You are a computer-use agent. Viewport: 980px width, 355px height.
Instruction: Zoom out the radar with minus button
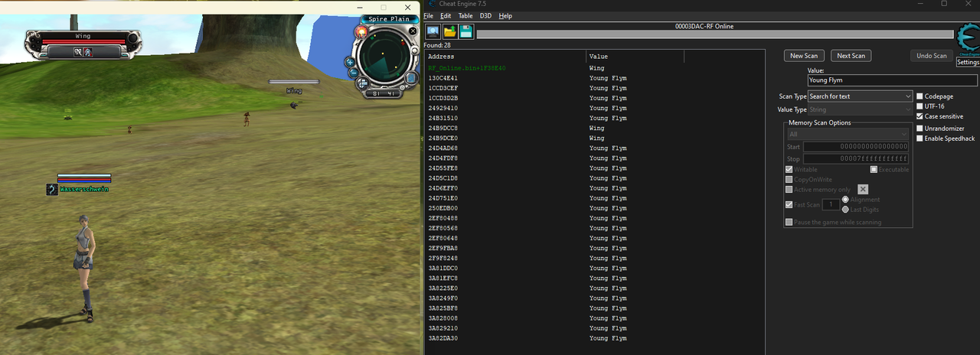tap(353, 73)
